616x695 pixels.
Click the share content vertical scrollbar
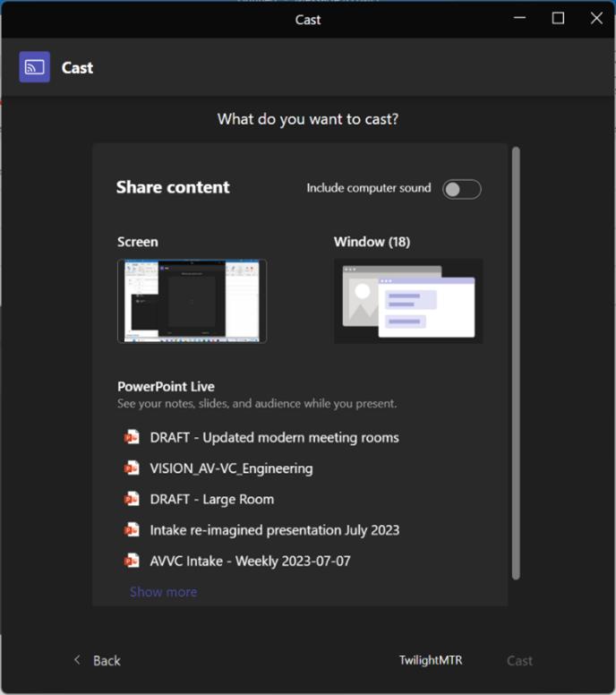[515, 358]
